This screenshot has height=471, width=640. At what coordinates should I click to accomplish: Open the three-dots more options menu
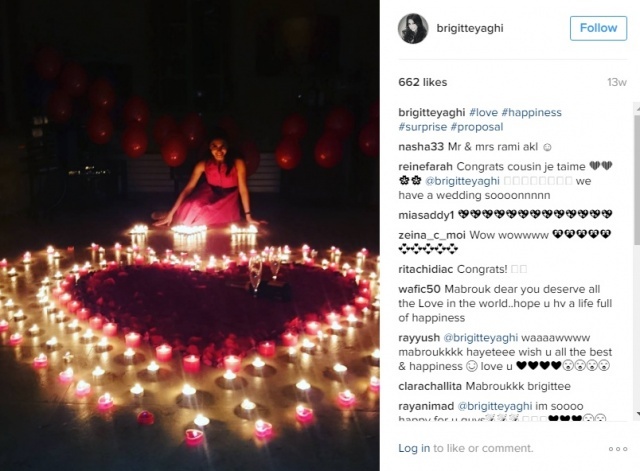(x=618, y=449)
